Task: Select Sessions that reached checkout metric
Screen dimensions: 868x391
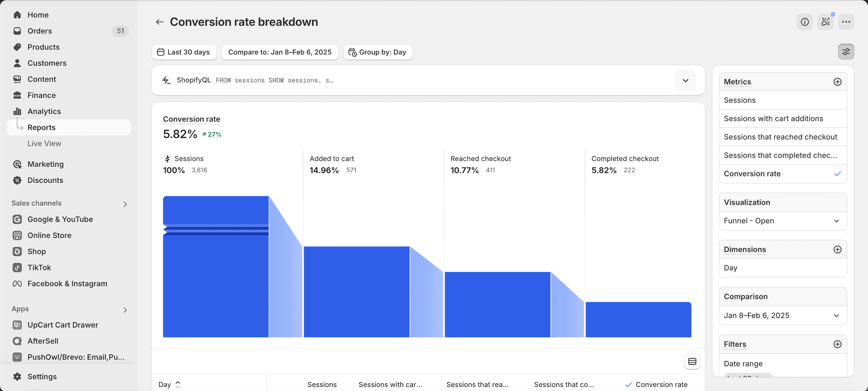Action: pyautogui.click(x=782, y=137)
